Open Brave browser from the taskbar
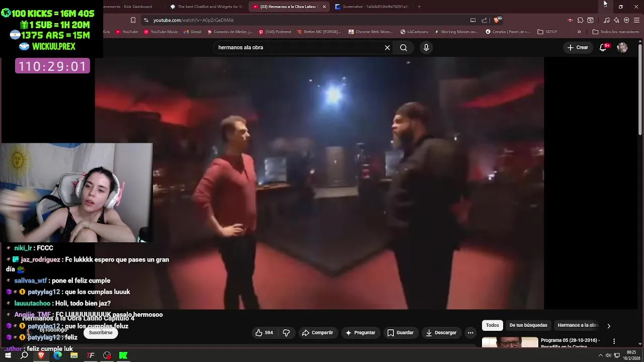This screenshot has width=644, height=362. (41, 355)
